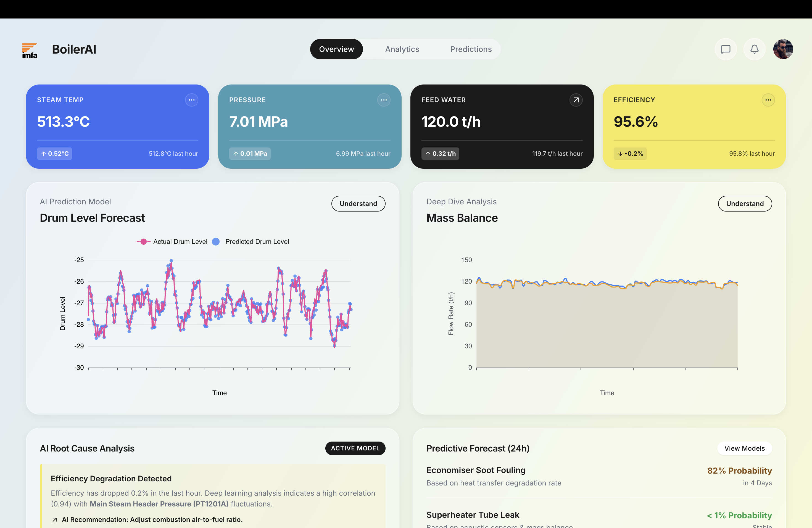Click Efficiency Degradation Detected heading

pyautogui.click(x=111, y=479)
